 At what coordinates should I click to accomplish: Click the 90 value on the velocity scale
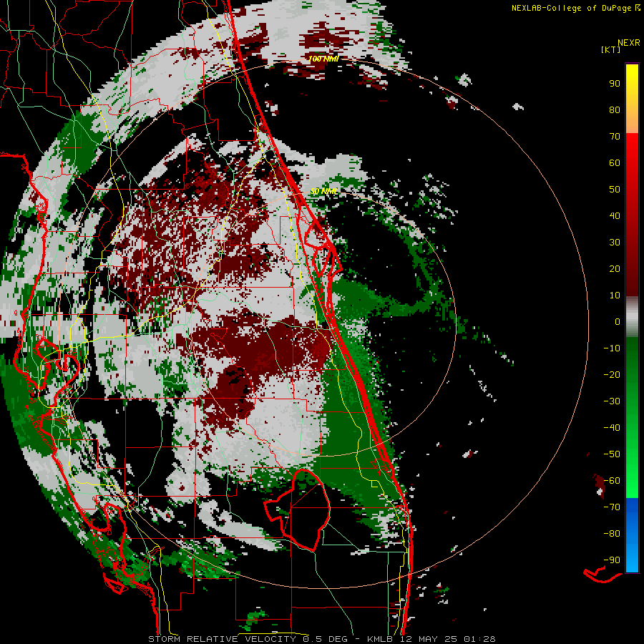615,84
